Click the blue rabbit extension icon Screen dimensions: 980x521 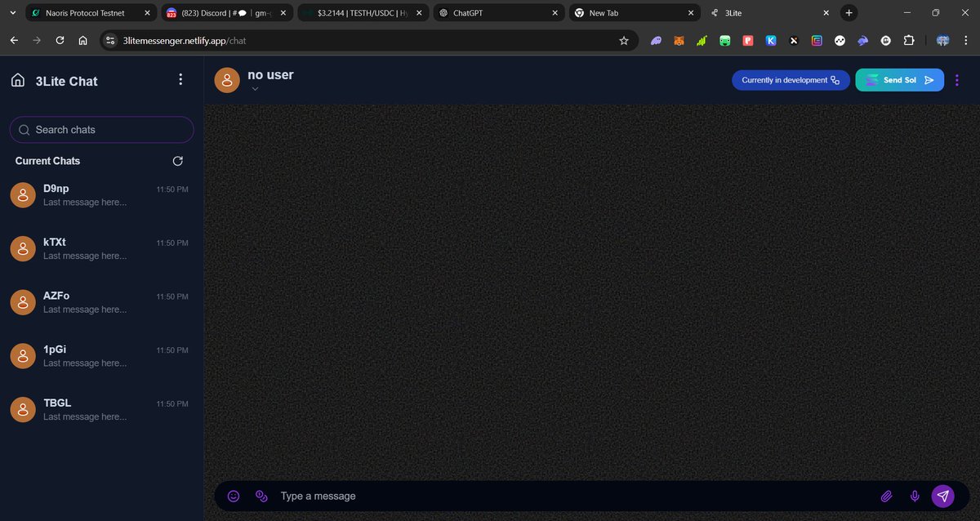pyautogui.click(x=863, y=41)
